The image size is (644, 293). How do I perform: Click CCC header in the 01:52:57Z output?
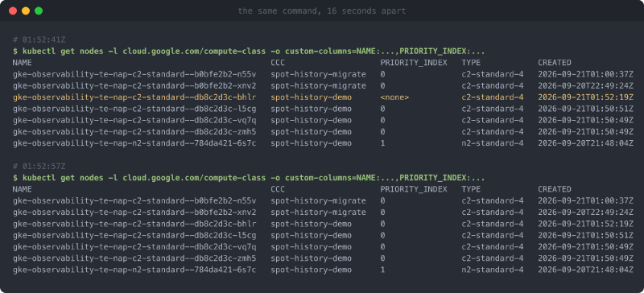tap(278, 189)
